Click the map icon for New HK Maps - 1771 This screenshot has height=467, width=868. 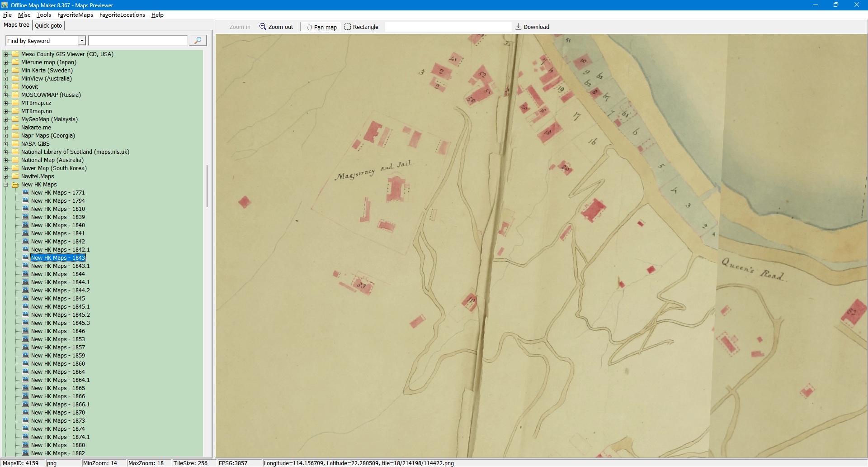pos(25,192)
